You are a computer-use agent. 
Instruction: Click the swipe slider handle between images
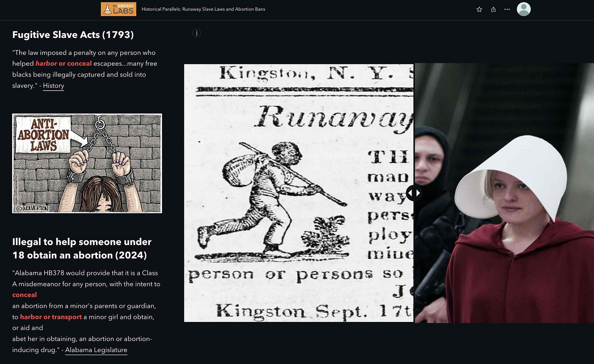coord(414,193)
